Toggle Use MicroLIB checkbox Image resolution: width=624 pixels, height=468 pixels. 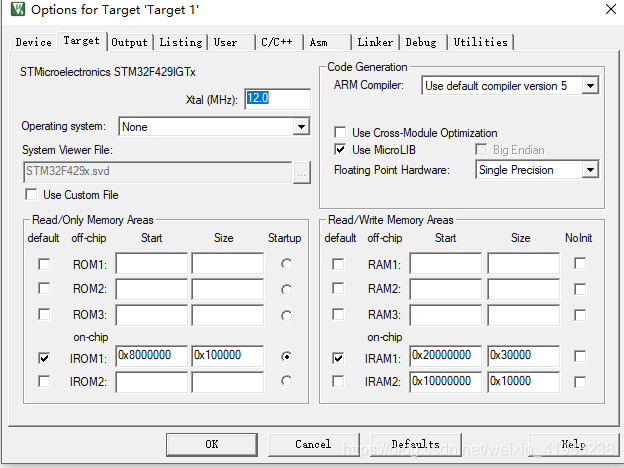pyautogui.click(x=340, y=150)
